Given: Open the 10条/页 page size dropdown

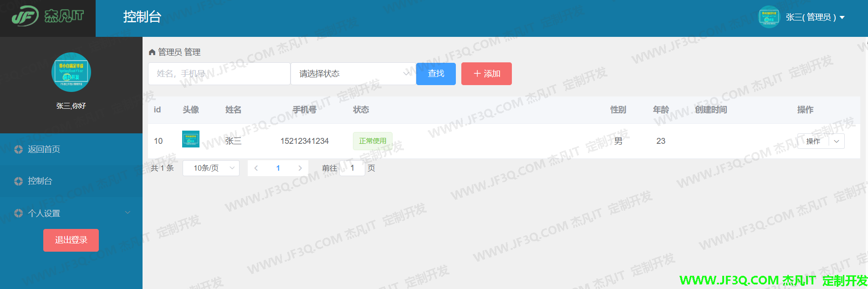Looking at the screenshot, I should coord(211,168).
